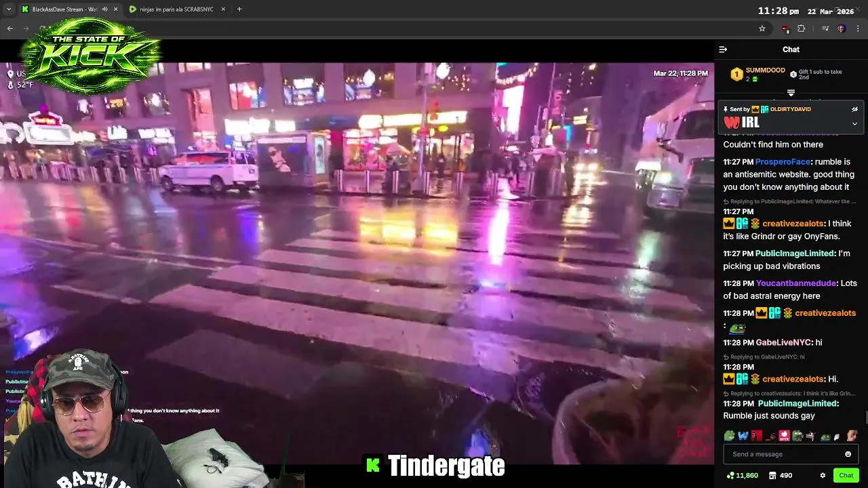Insert the pink Tinder GATE emote
The image size is (868, 488).
[x=784, y=436]
